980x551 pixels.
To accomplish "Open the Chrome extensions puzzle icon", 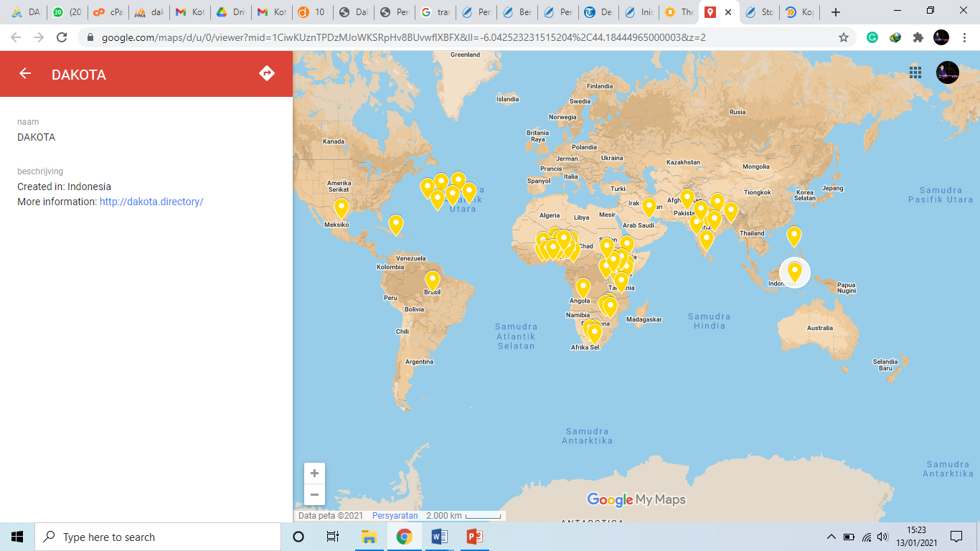I will click(918, 37).
